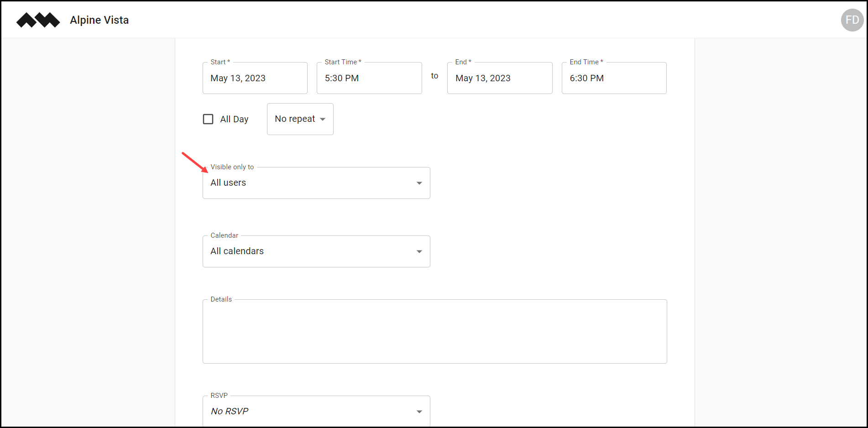The width and height of the screenshot is (868, 428).
Task: Edit the Start Time field showing 5:30 PM
Action: (x=369, y=78)
